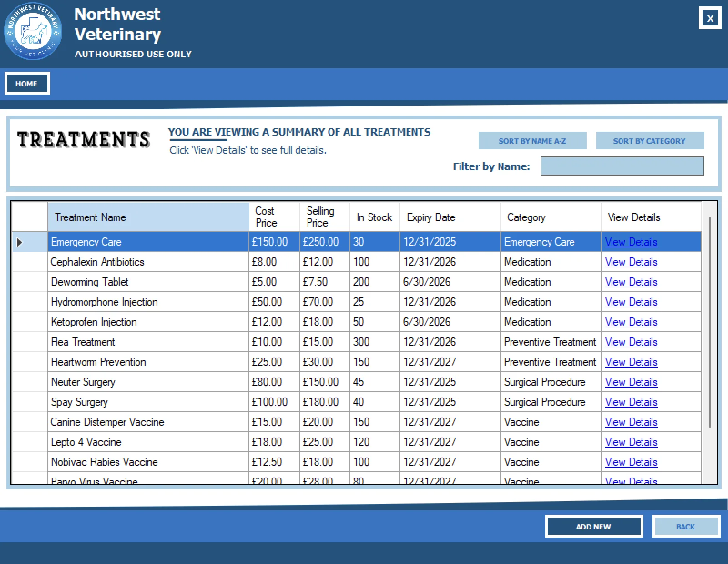This screenshot has height=564, width=728.
Task: Click the Emergency Care category cell in selected row
Action: point(551,242)
